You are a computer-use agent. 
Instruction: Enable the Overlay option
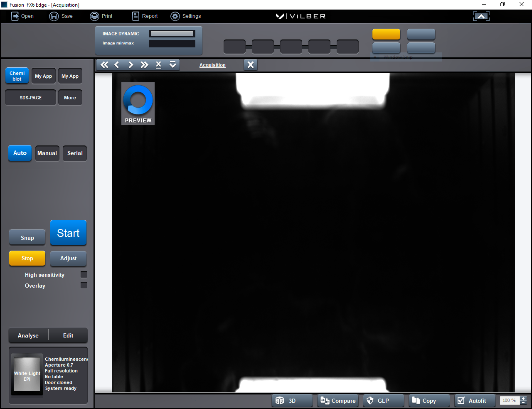click(x=84, y=285)
